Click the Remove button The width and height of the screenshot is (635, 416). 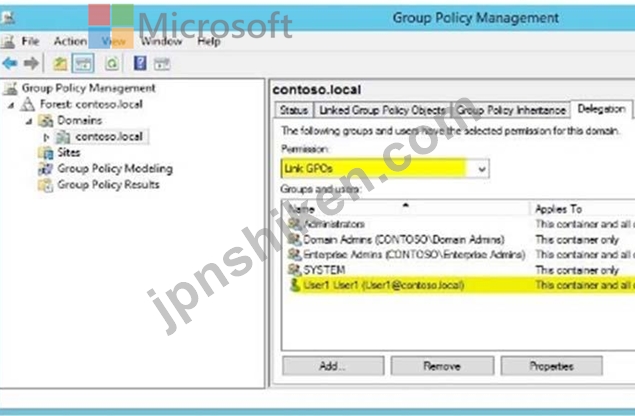pos(442,366)
